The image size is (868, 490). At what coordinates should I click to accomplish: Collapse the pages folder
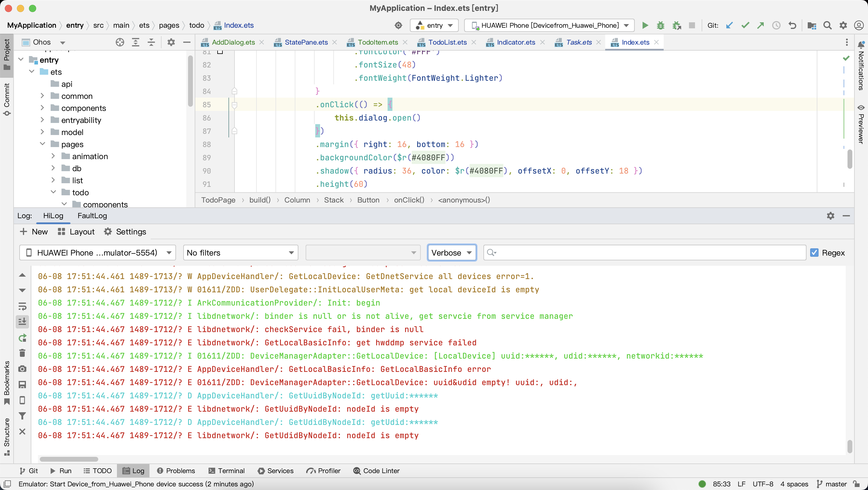42,144
